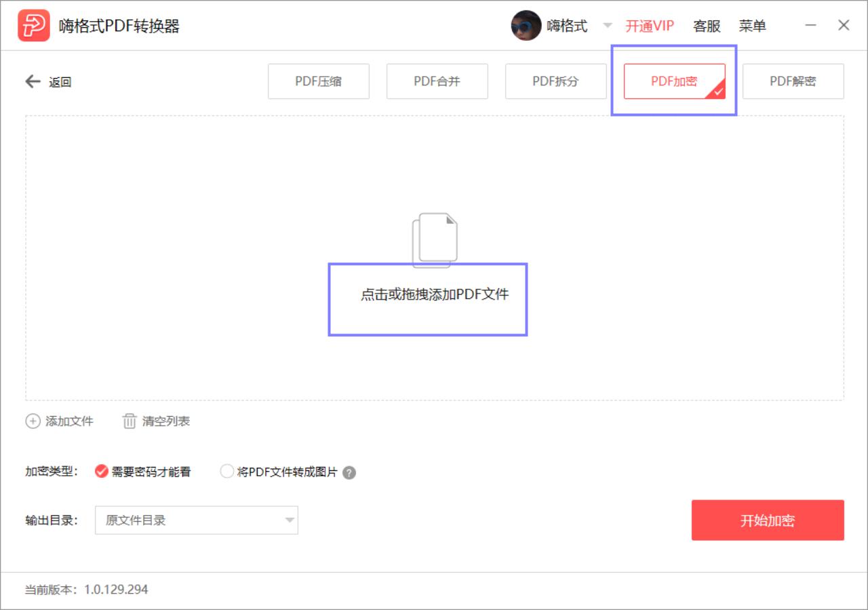The width and height of the screenshot is (868, 610).
Task: Click the back arrow to return
Action: pyautogui.click(x=32, y=81)
